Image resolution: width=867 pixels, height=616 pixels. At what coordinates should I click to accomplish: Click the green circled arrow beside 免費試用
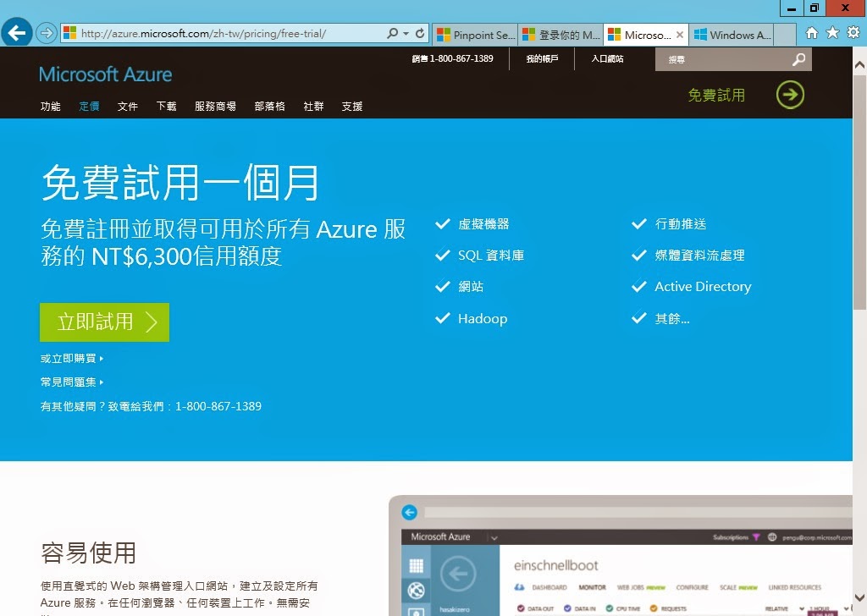tap(790, 95)
